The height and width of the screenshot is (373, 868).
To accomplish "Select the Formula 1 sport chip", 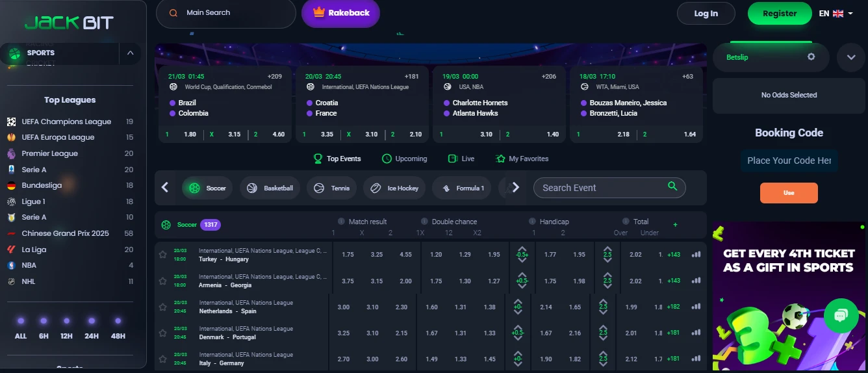I will [462, 188].
